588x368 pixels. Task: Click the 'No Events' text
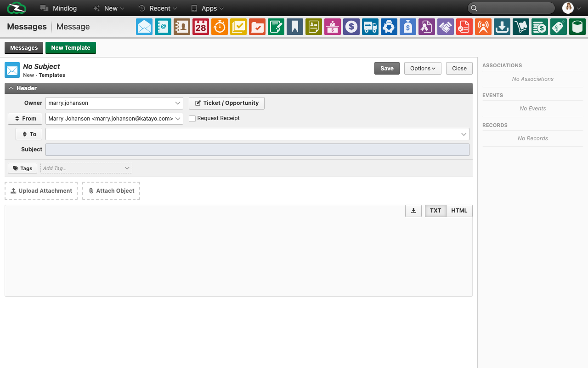click(x=533, y=109)
